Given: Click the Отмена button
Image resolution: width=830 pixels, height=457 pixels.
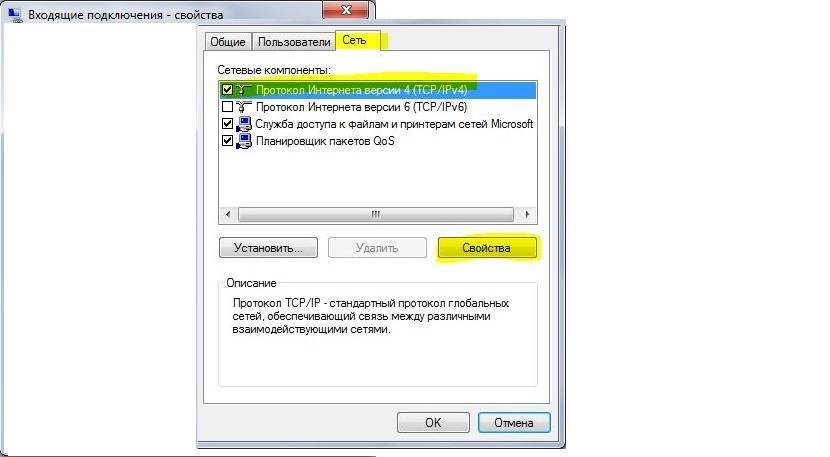Looking at the screenshot, I should (514, 423).
